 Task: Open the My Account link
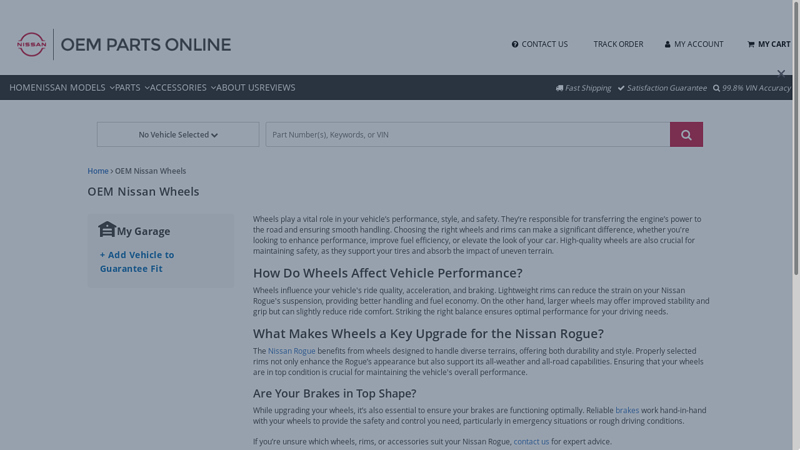point(694,44)
